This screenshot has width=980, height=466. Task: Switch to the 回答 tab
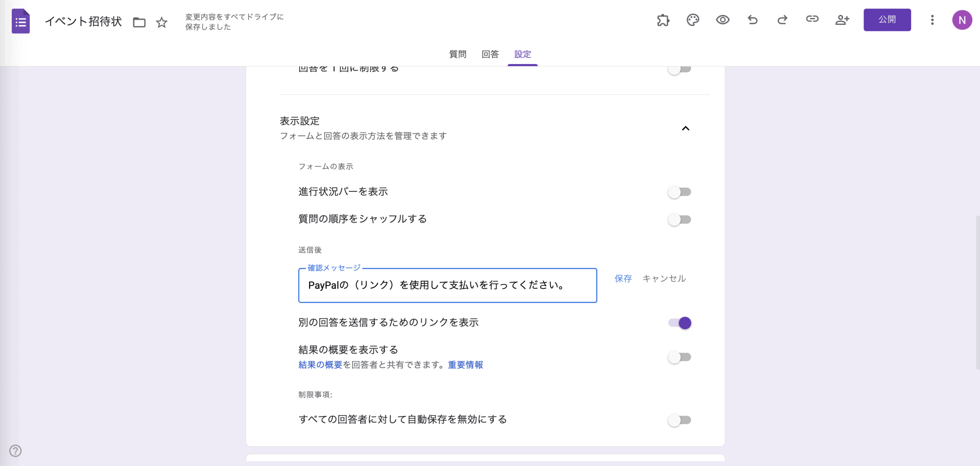[x=490, y=54]
